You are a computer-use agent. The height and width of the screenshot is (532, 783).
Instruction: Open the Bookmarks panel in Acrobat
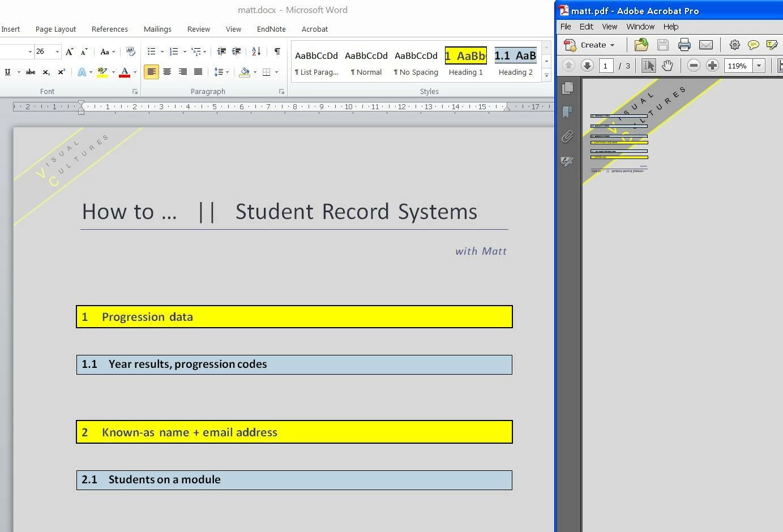pos(567,112)
